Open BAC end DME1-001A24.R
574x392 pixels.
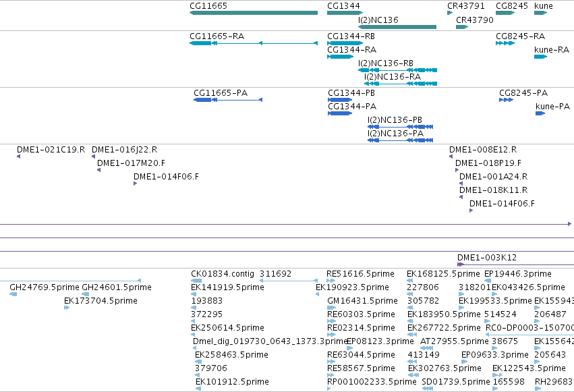click(493, 177)
